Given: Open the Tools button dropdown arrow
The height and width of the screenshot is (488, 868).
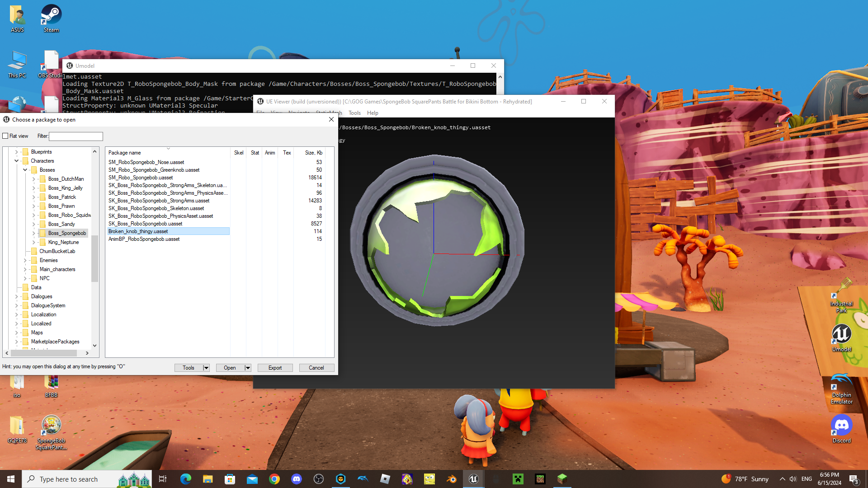Looking at the screenshot, I should pos(206,368).
